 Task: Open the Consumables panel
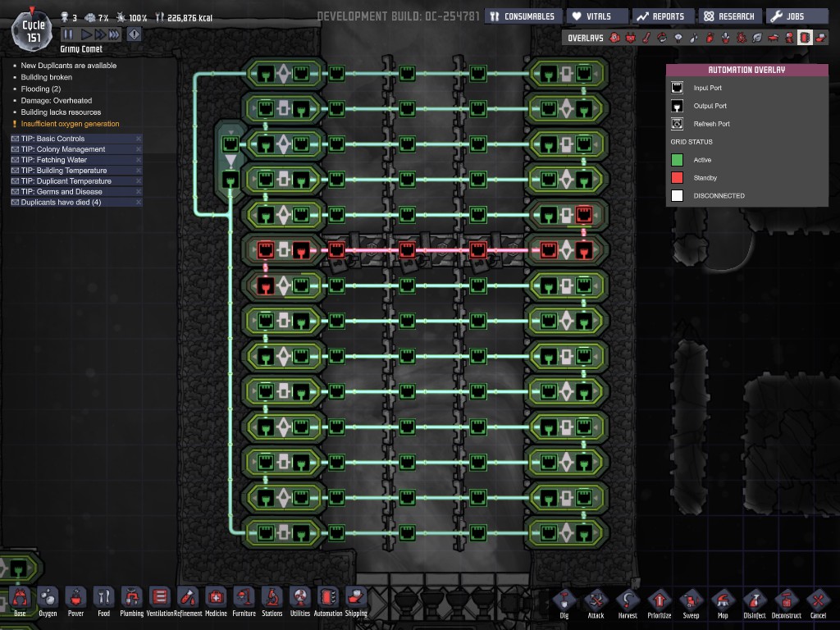[522, 16]
